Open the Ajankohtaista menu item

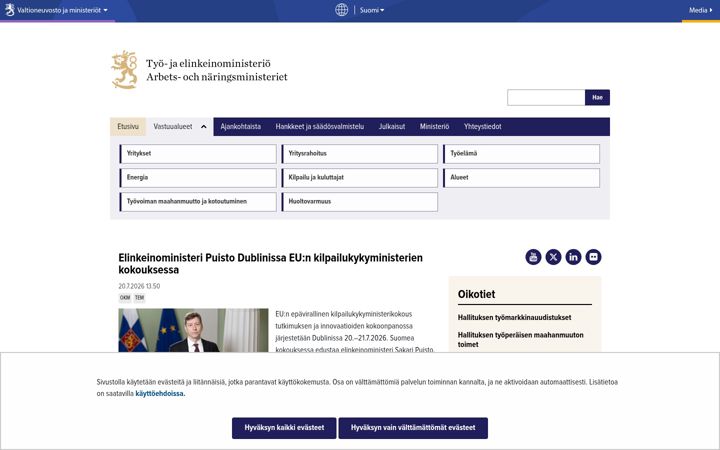[x=241, y=127]
